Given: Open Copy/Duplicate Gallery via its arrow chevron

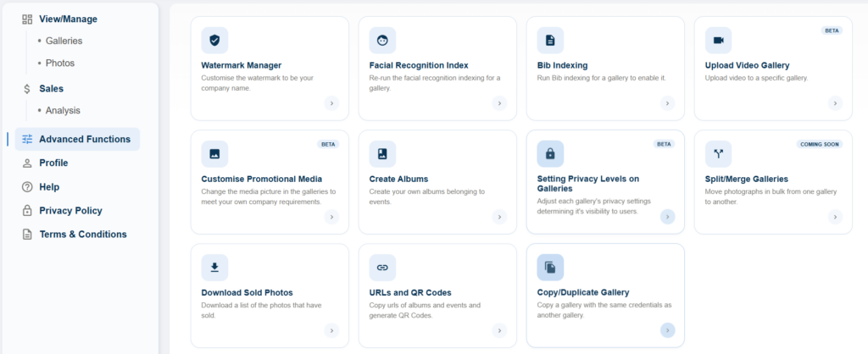Looking at the screenshot, I should pyautogui.click(x=668, y=330).
